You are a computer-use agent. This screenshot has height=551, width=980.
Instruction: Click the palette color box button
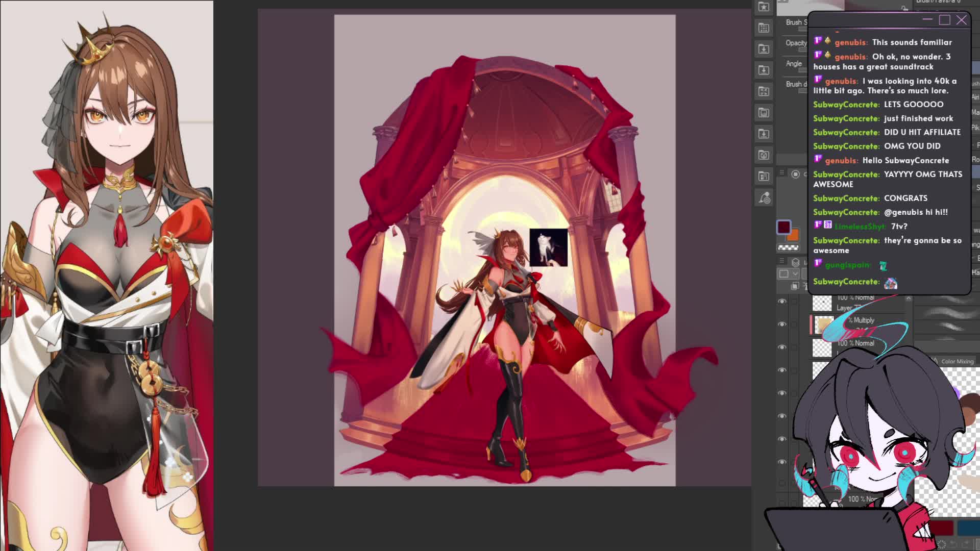[x=783, y=274]
